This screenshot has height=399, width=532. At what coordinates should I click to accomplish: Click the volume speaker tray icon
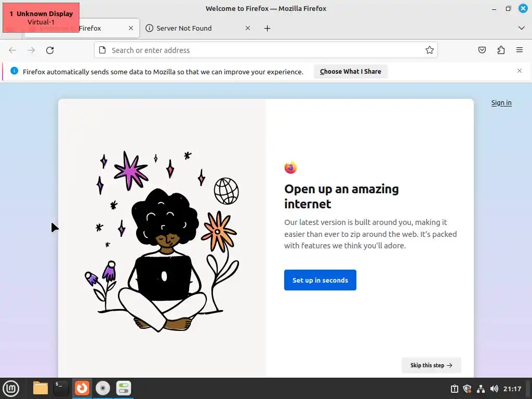pyautogui.click(x=494, y=389)
